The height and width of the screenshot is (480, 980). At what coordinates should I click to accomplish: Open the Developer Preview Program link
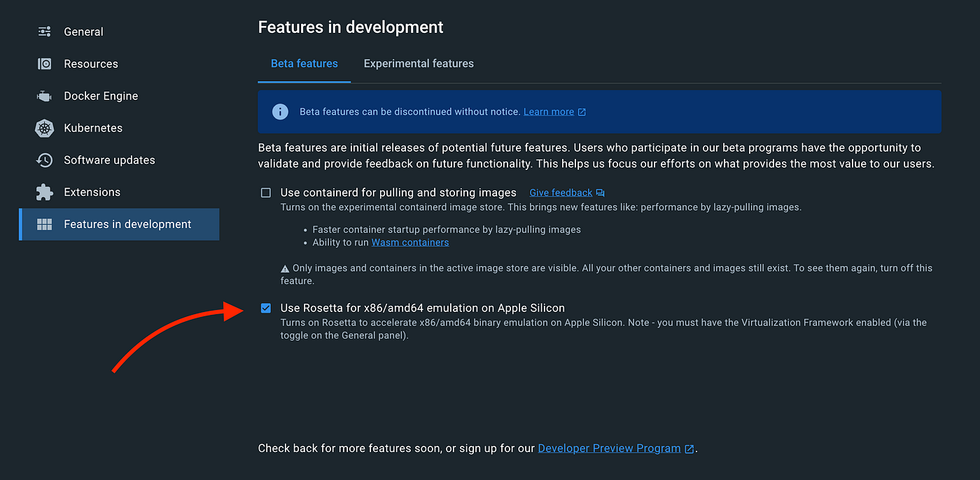pyautogui.click(x=609, y=449)
